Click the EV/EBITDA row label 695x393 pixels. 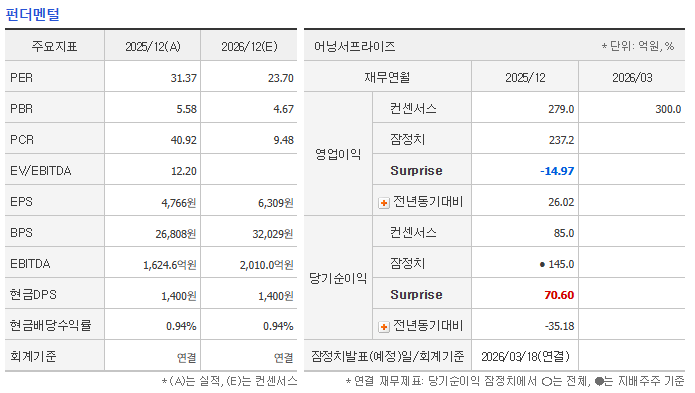pyautogui.click(x=40, y=171)
